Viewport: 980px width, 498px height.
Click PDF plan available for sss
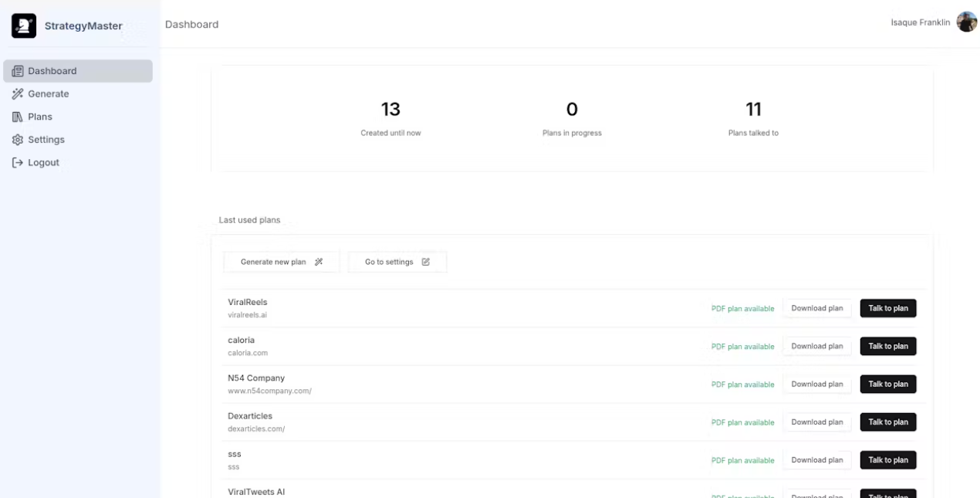click(742, 460)
